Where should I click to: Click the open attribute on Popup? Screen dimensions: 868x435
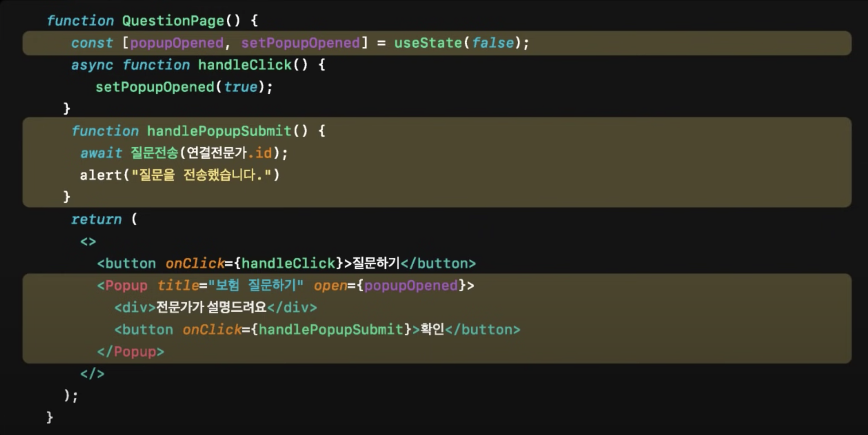pos(330,285)
